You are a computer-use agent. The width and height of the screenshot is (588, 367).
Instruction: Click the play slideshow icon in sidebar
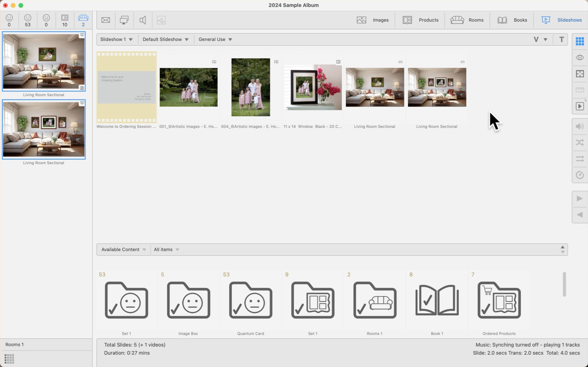click(580, 107)
